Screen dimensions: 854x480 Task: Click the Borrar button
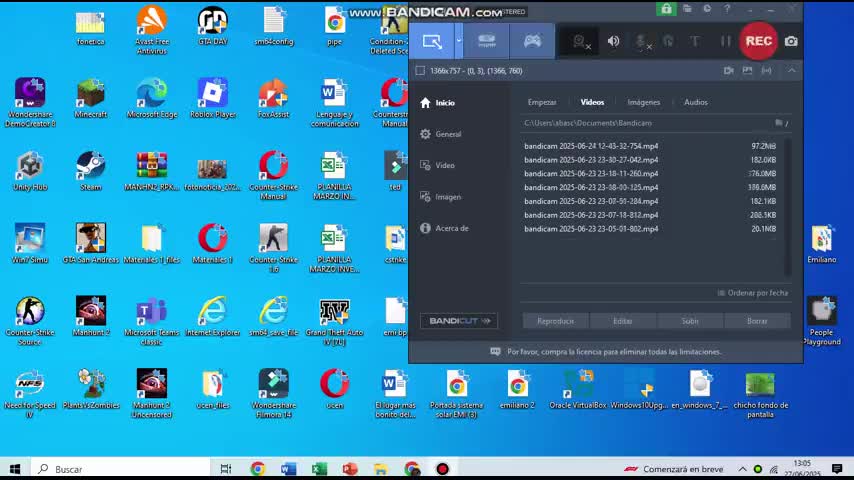click(x=757, y=321)
